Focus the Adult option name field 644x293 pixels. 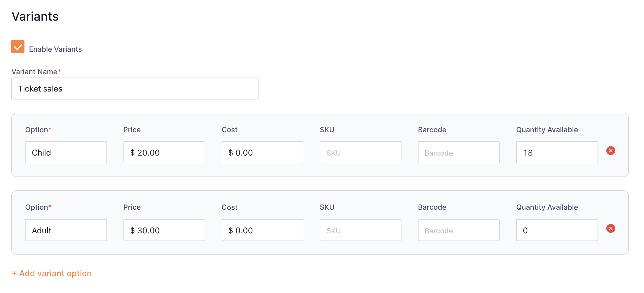[x=66, y=230]
